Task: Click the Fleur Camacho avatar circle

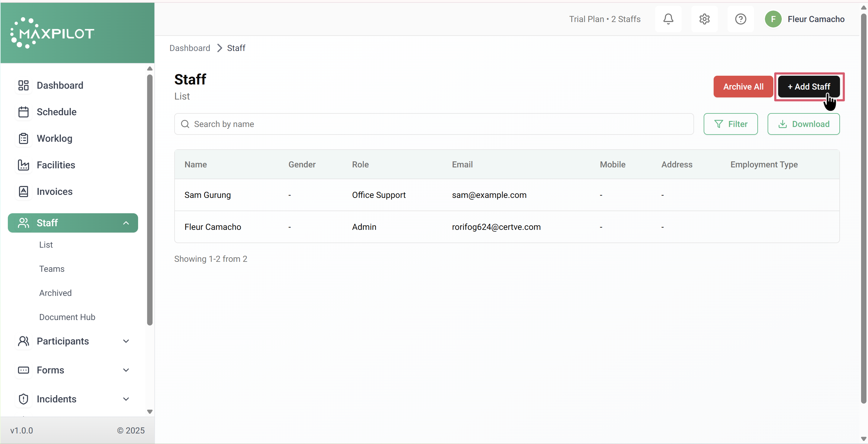Action: click(773, 19)
